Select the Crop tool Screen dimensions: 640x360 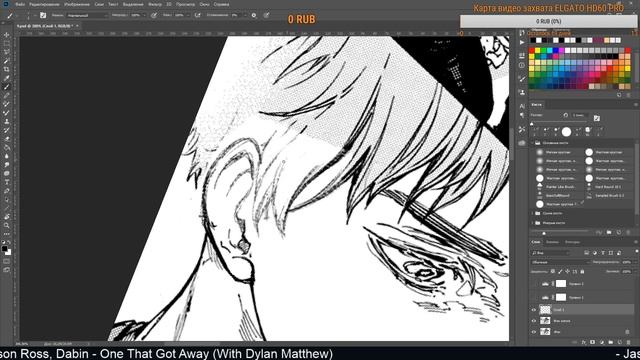tap(7, 69)
